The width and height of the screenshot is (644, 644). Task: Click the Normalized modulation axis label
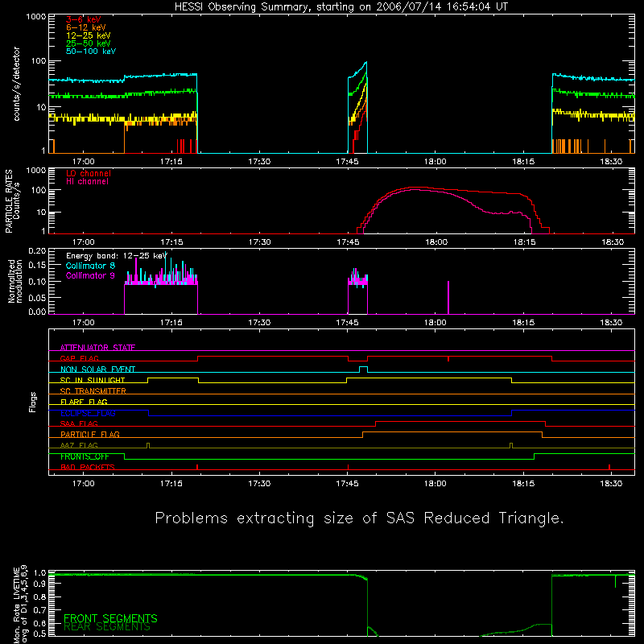pyautogui.click(x=14, y=281)
